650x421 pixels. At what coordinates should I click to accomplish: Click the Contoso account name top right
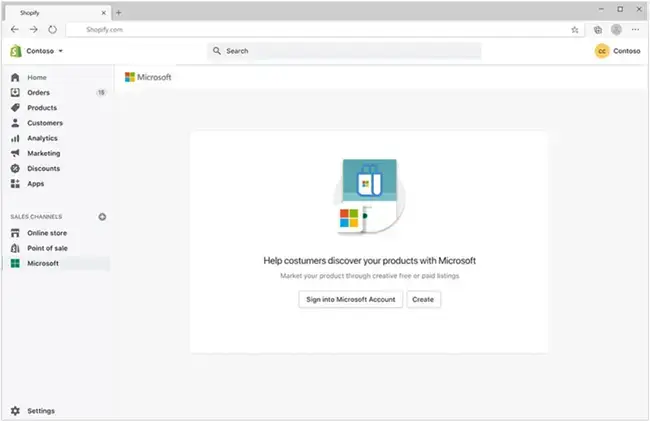click(x=627, y=51)
